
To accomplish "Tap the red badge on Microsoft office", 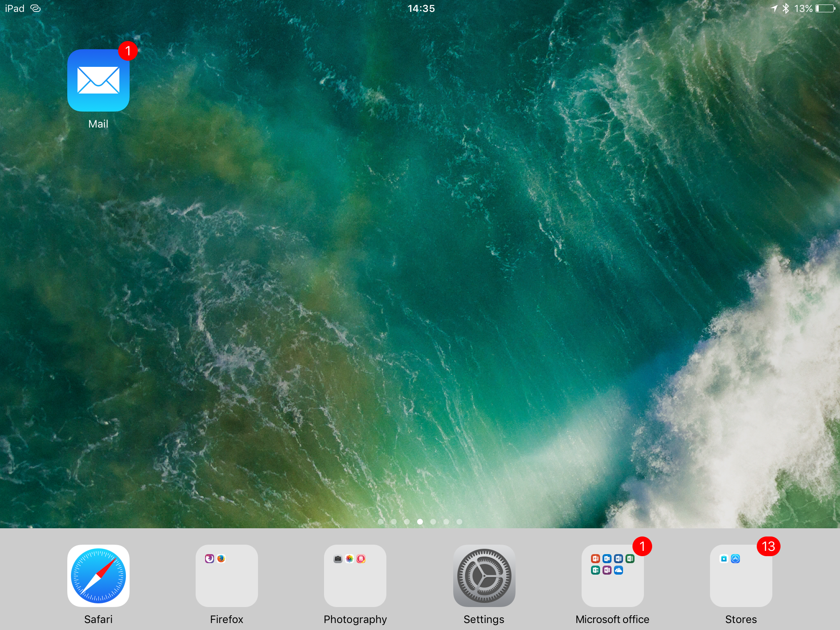I will tap(642, 546).
